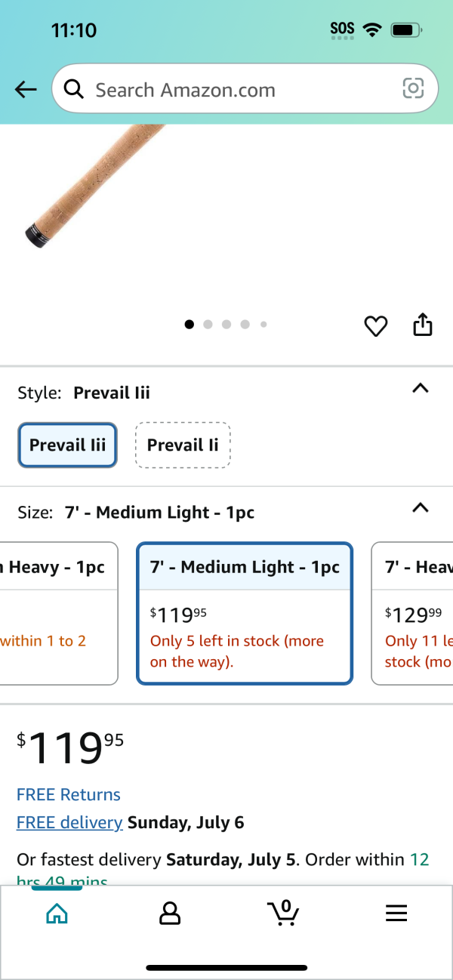Open the account profile icon

click(170, 914)
